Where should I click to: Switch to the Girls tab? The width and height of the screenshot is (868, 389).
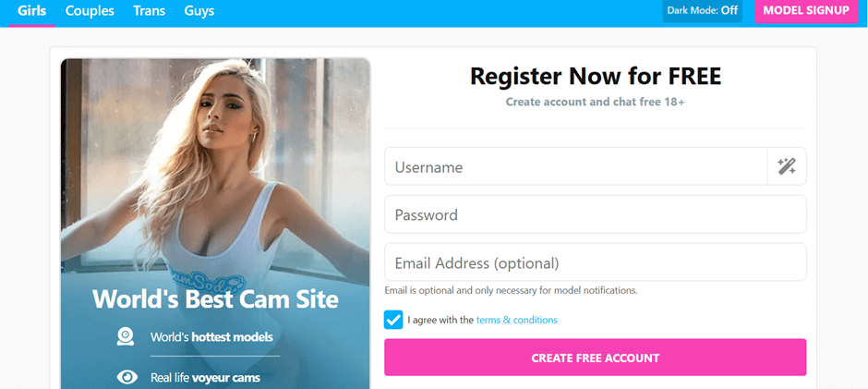[32, 10]
